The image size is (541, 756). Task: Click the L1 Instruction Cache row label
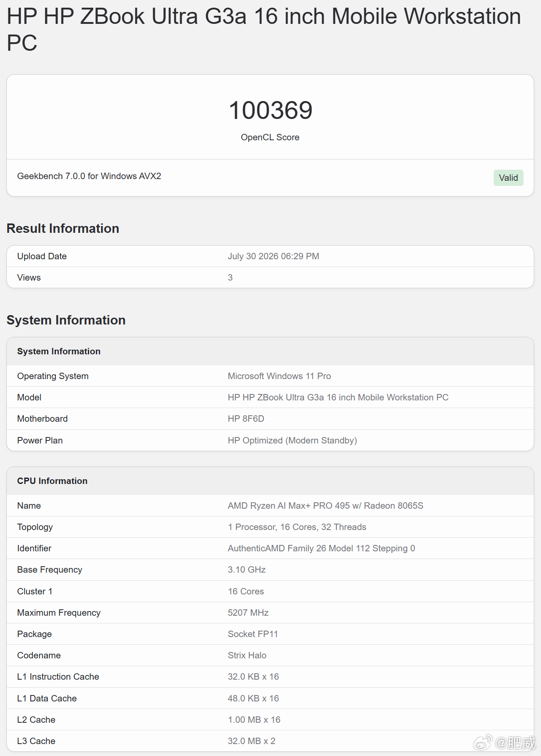click(58, 677)
